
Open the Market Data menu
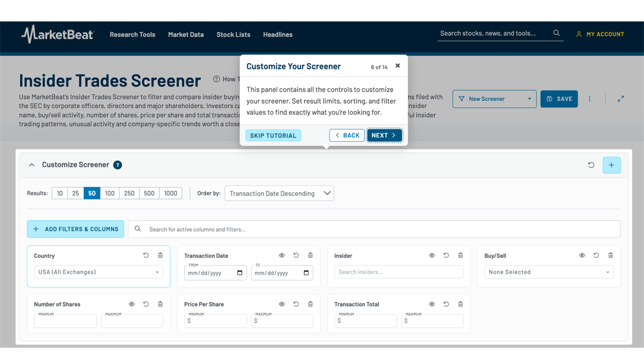click(x=186, y=34)
